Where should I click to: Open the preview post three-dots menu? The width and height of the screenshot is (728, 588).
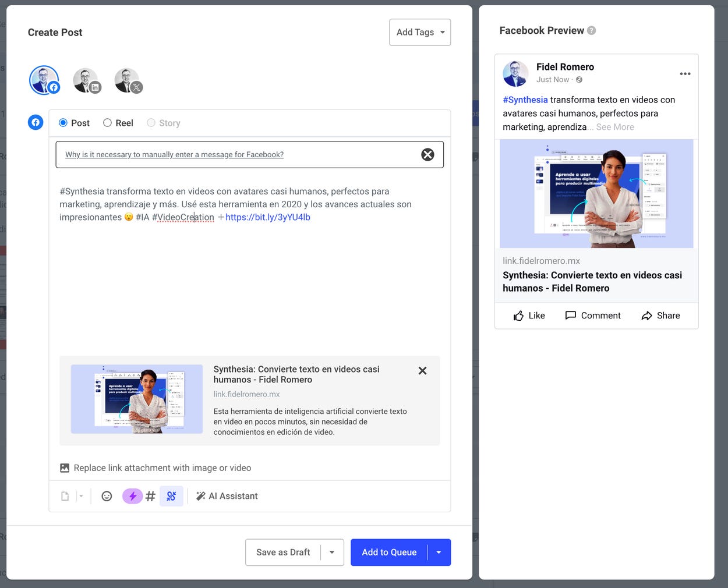point(685,74)
